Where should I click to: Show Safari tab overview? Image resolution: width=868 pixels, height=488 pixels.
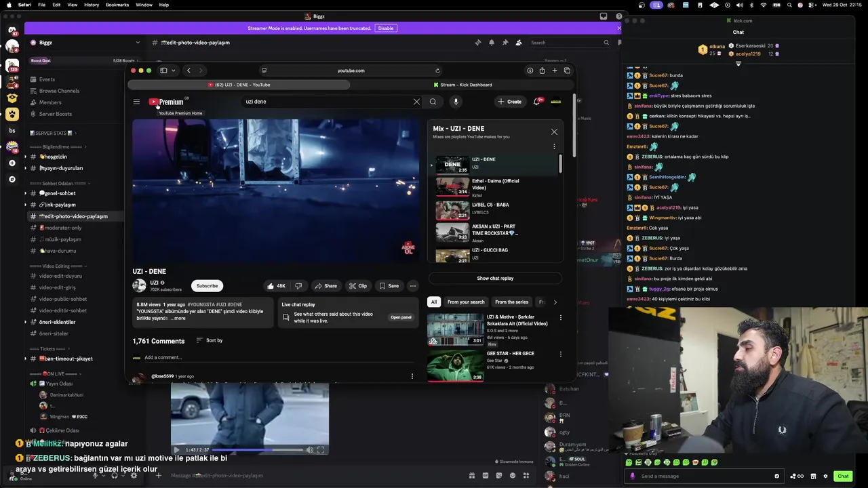pos(567,70)
